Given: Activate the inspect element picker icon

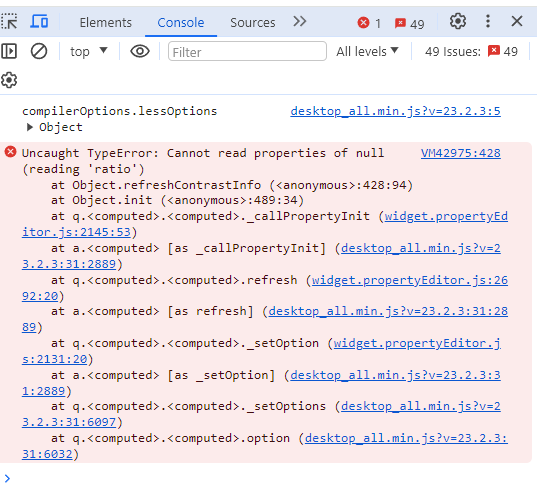Looking at the screenshot, I should pos(9,22).
